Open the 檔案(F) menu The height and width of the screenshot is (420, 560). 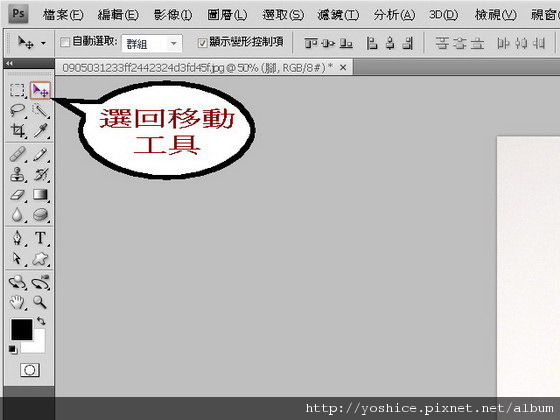click(63, 15)
